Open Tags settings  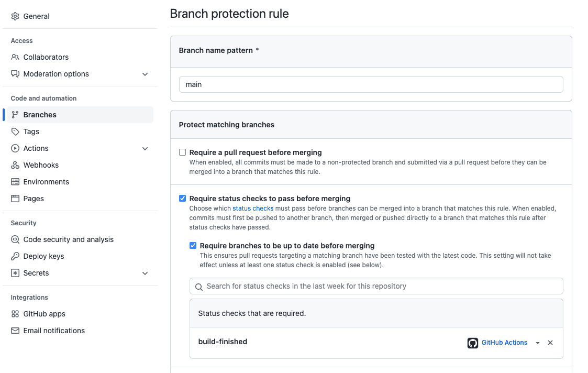[31, 131]
